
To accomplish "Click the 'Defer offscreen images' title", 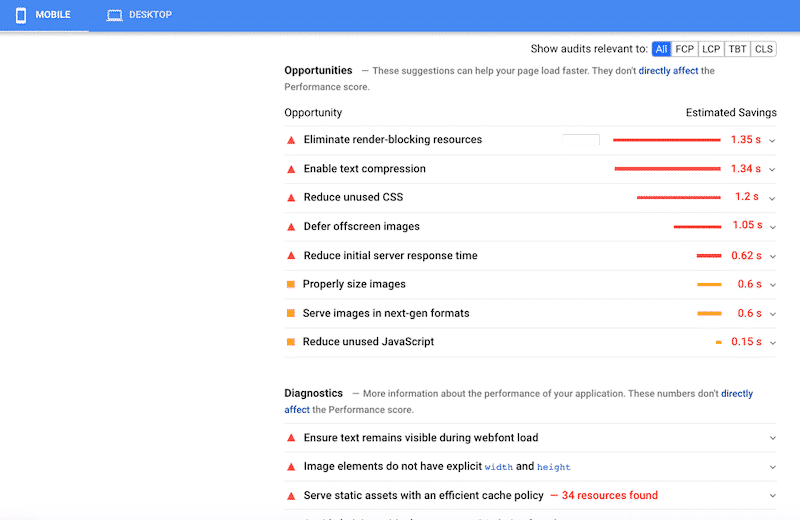I will (362, 227).
